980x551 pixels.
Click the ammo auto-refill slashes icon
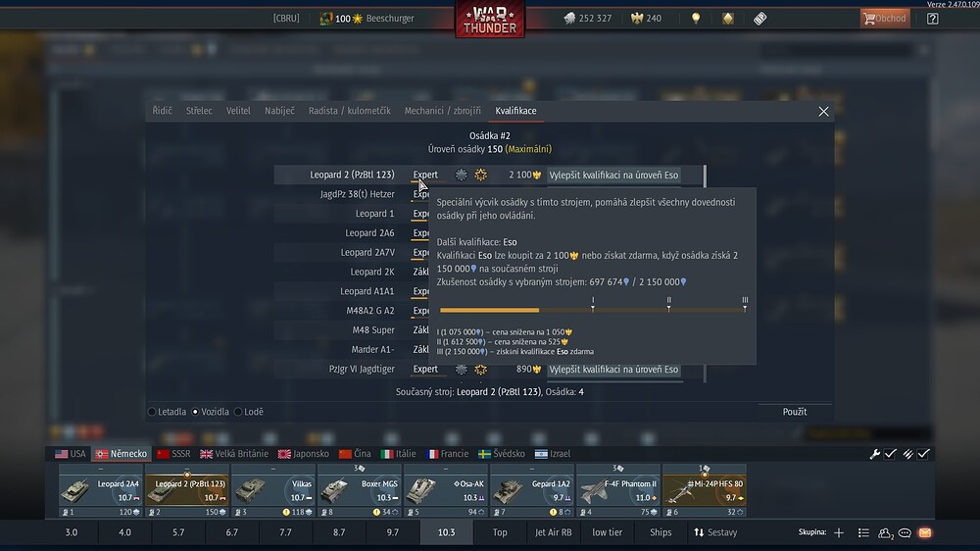(x=907, y=454)
